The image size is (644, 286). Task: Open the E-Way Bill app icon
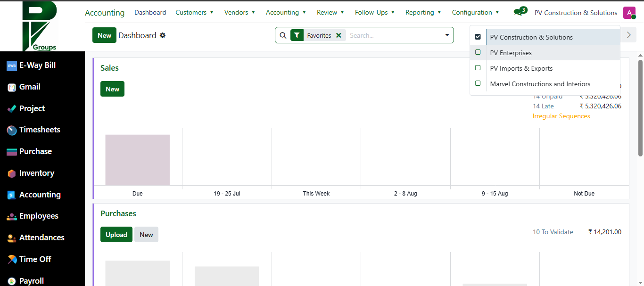[x=12, y=66]
